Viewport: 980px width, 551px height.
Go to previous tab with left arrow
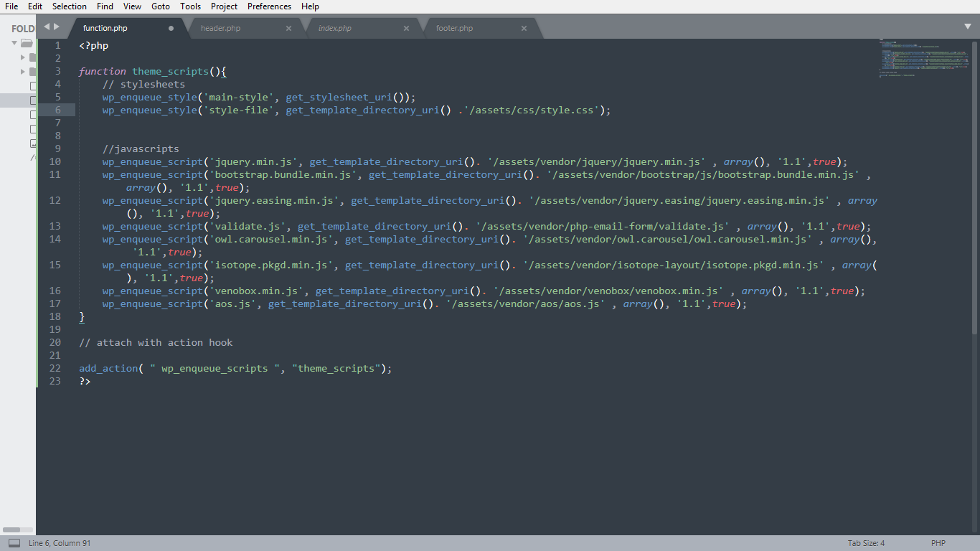pyautogui.click(x=47, y=27)
